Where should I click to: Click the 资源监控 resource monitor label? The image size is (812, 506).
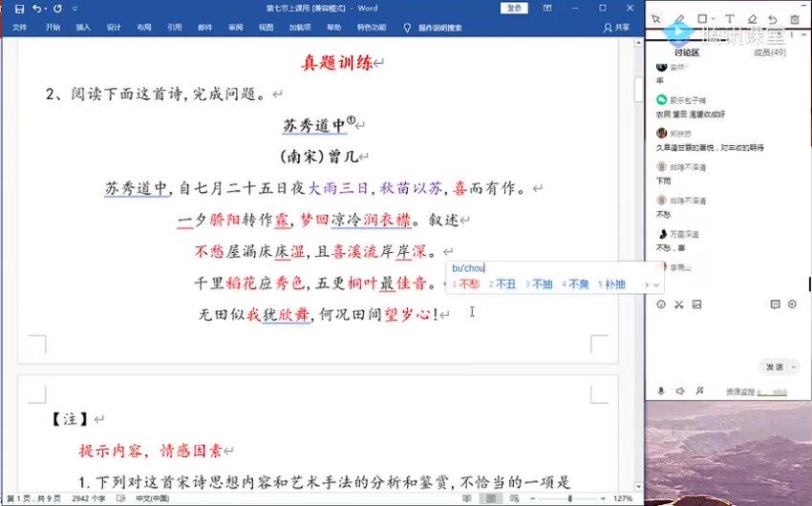click(x=740, y=392)
